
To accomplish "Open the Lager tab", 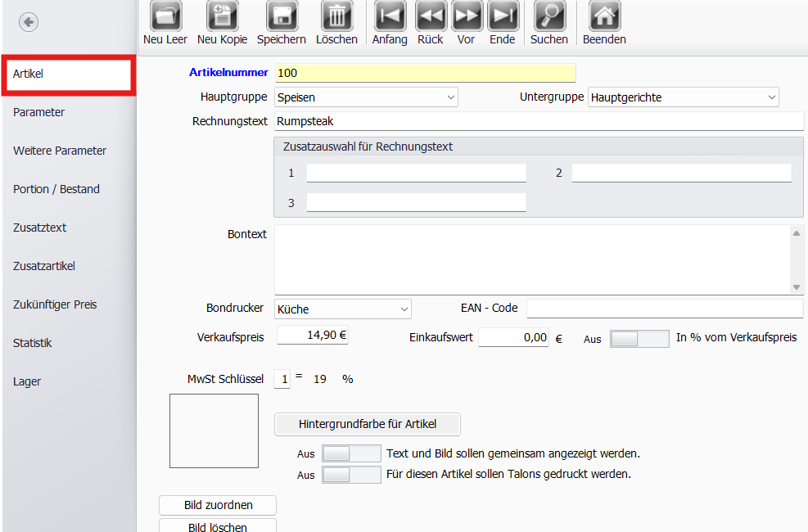I will pyautogui.click(x=69, y=381).
